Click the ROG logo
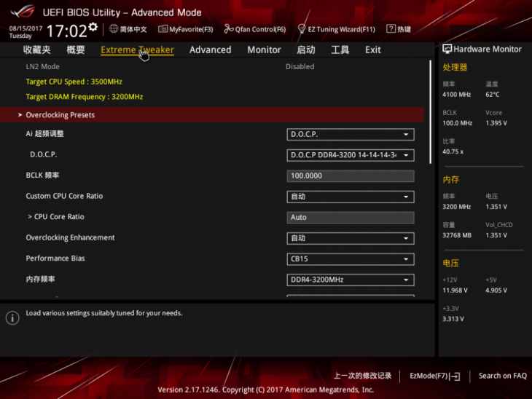Viewport: 532px width, 399px height. pyautogui.click(x=23, y=12)
